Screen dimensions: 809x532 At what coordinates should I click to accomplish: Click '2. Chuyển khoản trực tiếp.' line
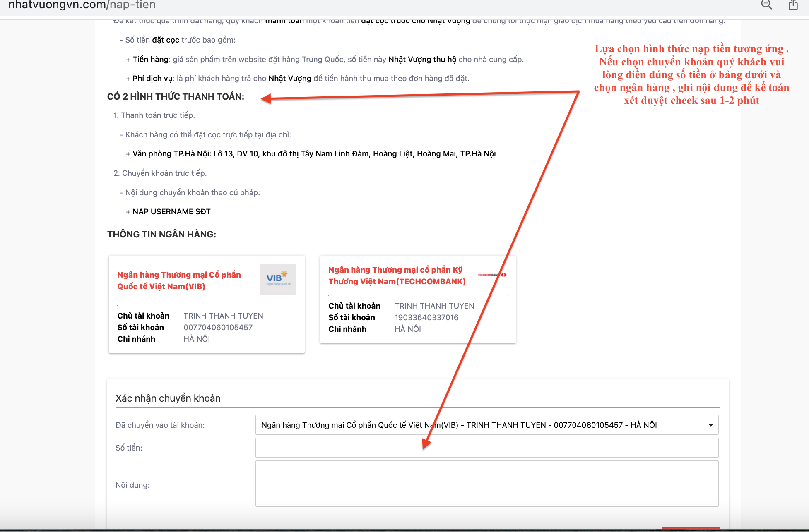click(160, 173)
